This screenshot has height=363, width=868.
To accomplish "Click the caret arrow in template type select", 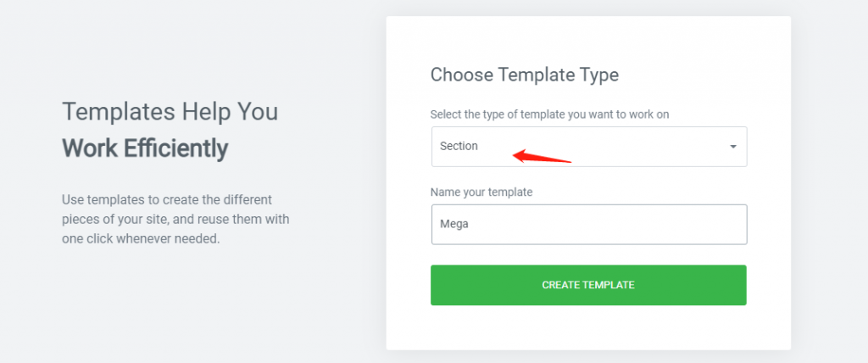I will pyautogui.click(x=733, y=147).
